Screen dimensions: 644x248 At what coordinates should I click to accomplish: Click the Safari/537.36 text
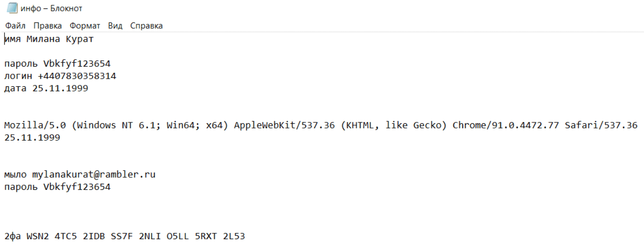tap(601, 125)
